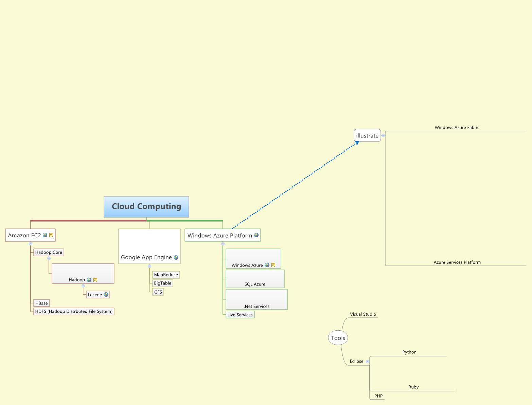This screenshot has width=532, height=405.
Task: Open the notes icon on the Hadoop topic
Action: 95,280
